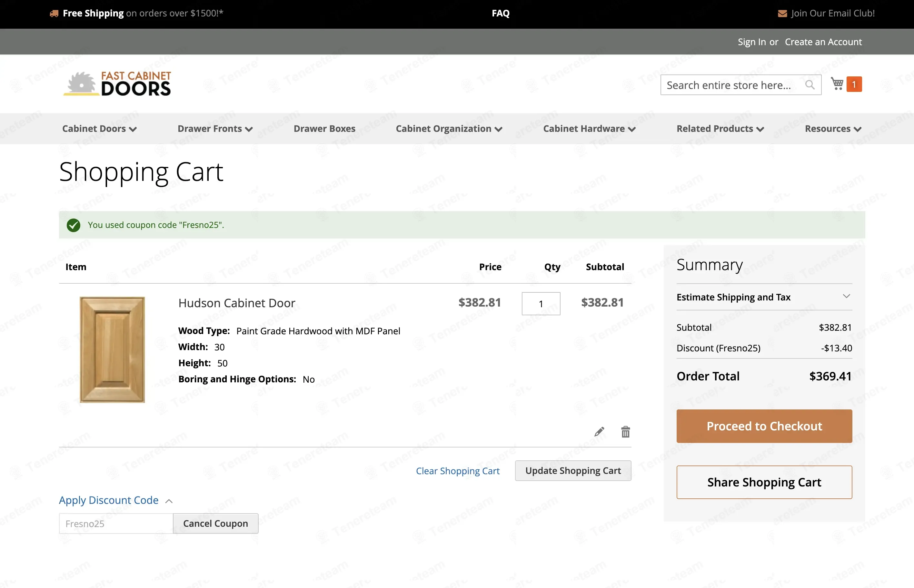The width and height of the screenshot is (914, 588).
Task: Click the Summary heading
Action: [709, 265]
